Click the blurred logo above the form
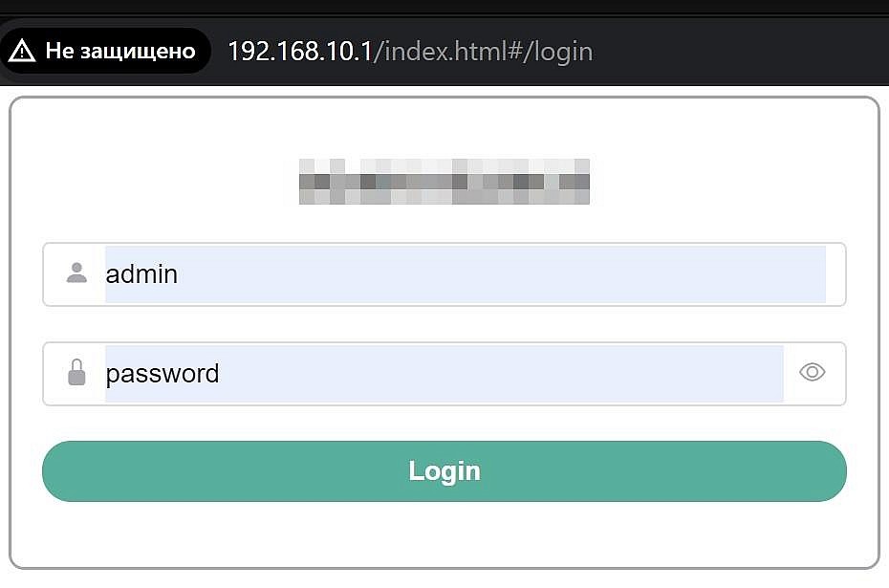 click(444, 182)
